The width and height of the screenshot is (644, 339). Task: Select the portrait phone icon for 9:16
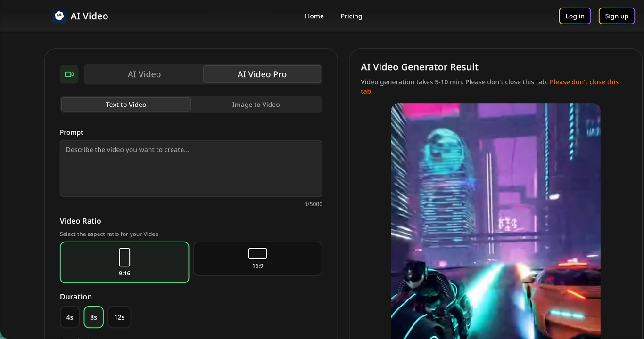124,258
